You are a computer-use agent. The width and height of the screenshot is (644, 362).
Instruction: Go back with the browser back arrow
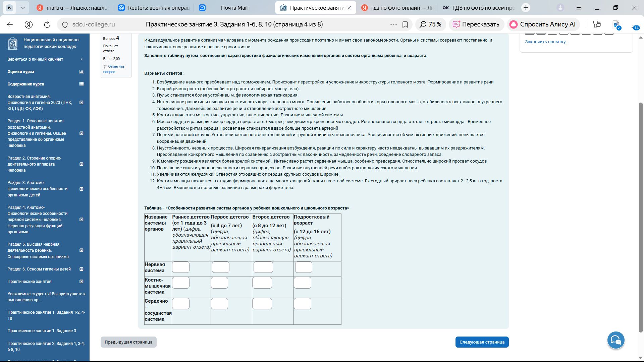10,24
